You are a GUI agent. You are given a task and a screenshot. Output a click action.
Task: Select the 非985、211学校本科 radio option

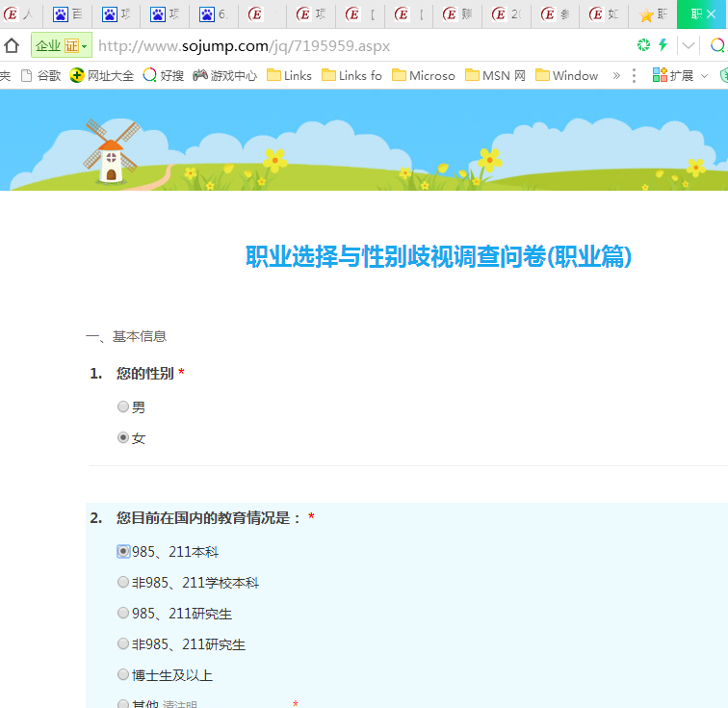coord(123,582)
